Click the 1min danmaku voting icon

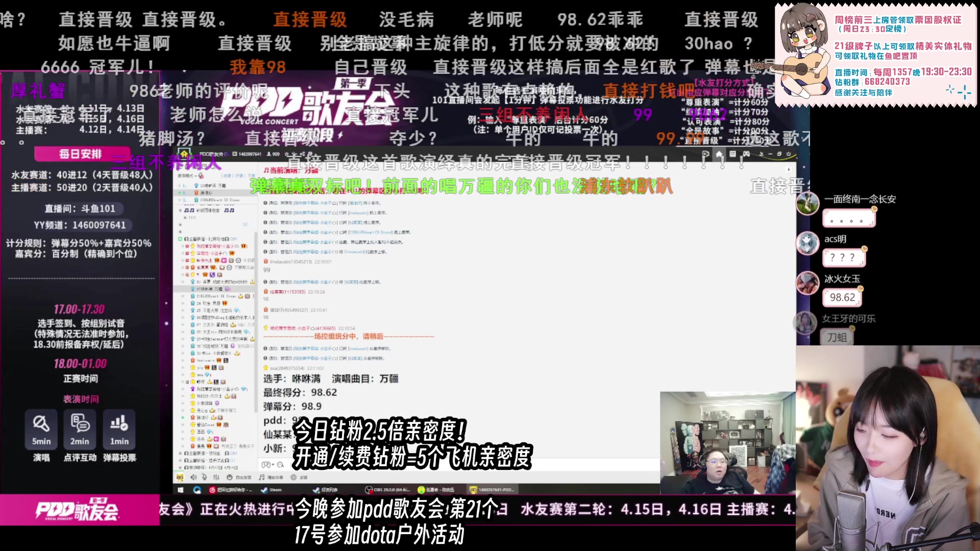tap(119, 423)
